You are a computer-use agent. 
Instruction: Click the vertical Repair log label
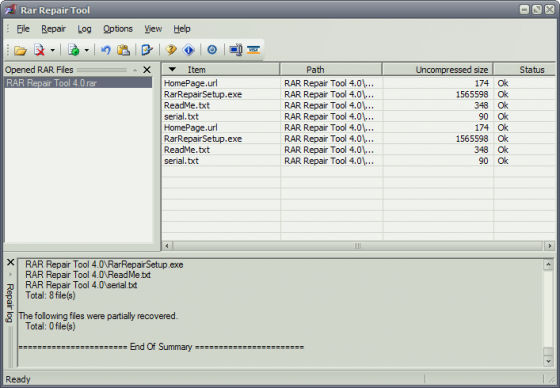point(10,303)
